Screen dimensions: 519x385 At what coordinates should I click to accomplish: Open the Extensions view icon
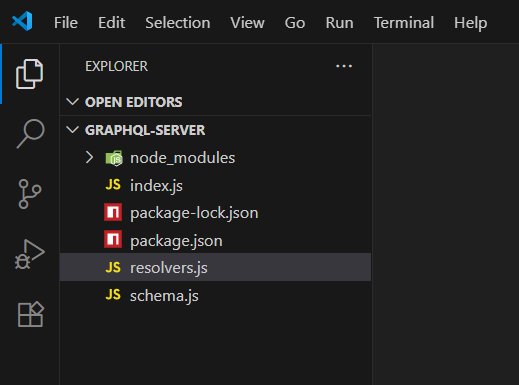pyautogui.click(x=30, y=314)
